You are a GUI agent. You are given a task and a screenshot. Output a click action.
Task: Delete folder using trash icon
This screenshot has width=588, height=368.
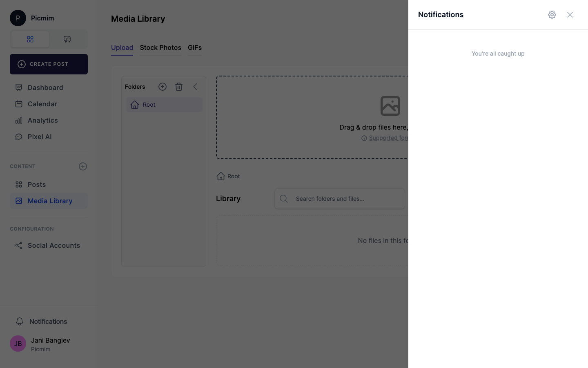[x=179, y=87]
